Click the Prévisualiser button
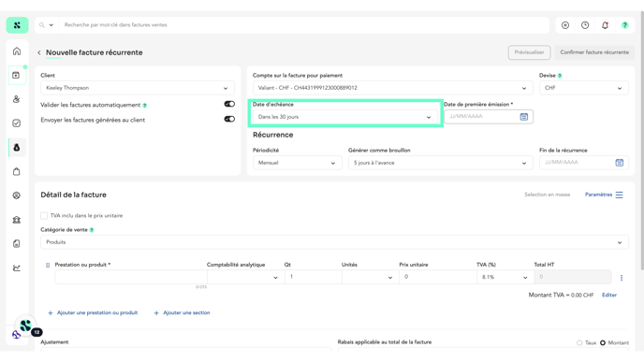644x362 pixels. [529, 52]
